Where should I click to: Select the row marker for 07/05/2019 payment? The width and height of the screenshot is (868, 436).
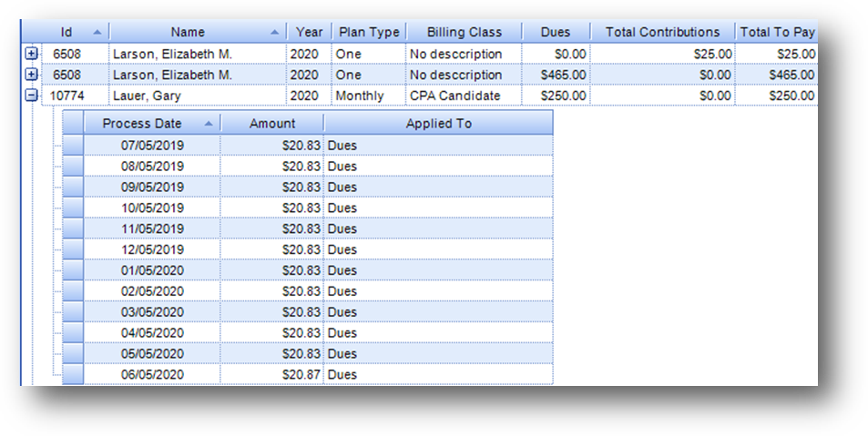pos(73,146)
